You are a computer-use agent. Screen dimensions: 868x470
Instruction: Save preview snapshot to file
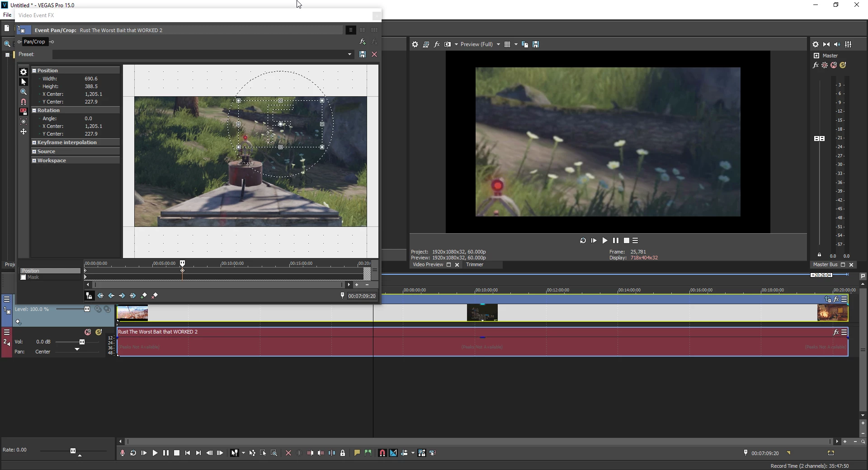(x=536, y=44)
